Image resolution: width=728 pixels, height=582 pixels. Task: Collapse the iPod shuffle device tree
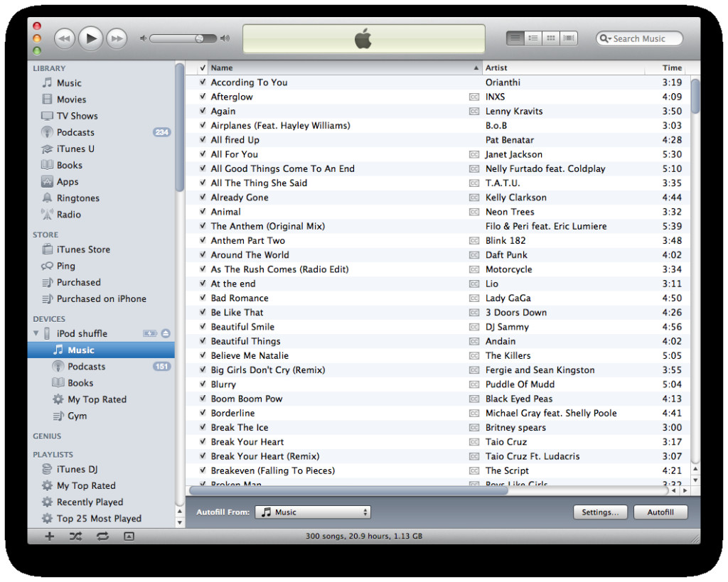[x=36, y=333]
